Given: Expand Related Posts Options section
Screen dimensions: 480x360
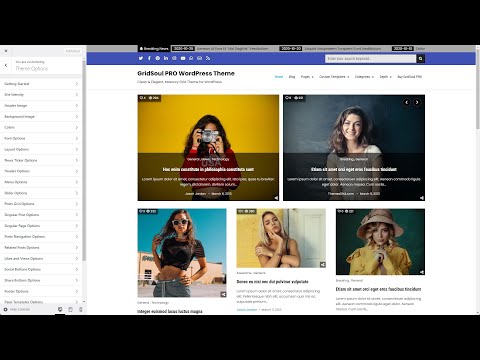Looking at the screenshot, I should [41, 247].
